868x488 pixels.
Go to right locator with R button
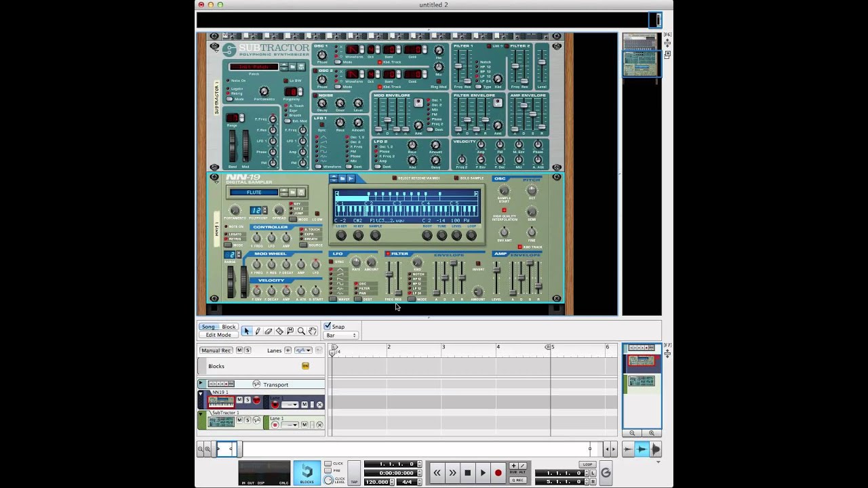pyautogui.click(x=594, y=481)
